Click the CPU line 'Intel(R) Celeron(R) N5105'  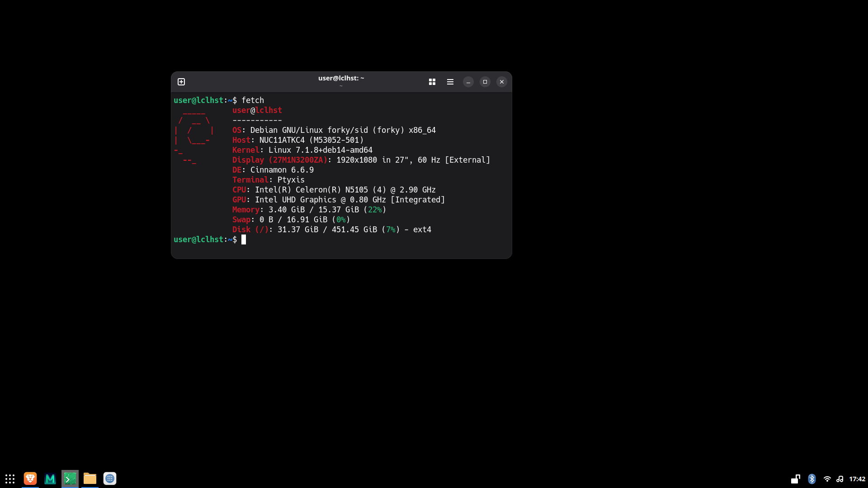pos(311,190)
